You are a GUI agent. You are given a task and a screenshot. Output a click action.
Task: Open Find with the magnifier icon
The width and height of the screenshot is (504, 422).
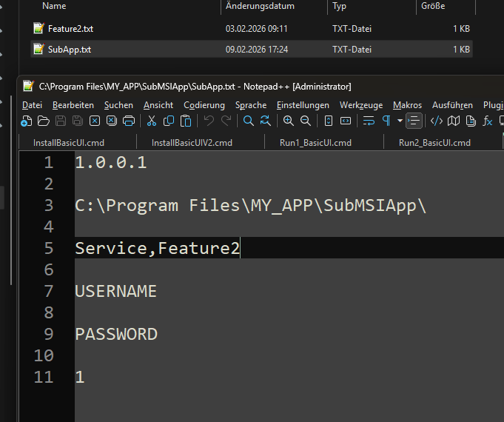tap(249, 121)
